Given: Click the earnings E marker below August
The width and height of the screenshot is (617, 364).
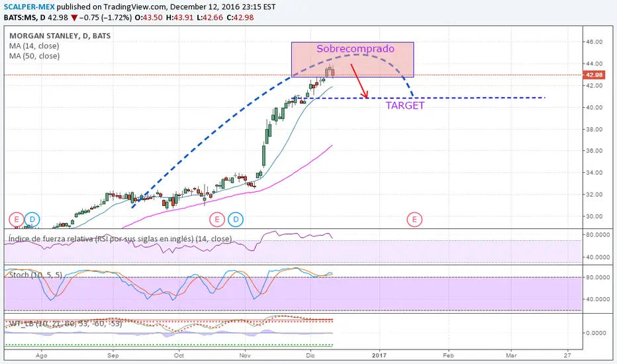Looking at the screenshot, I should [x=17, y=219].
